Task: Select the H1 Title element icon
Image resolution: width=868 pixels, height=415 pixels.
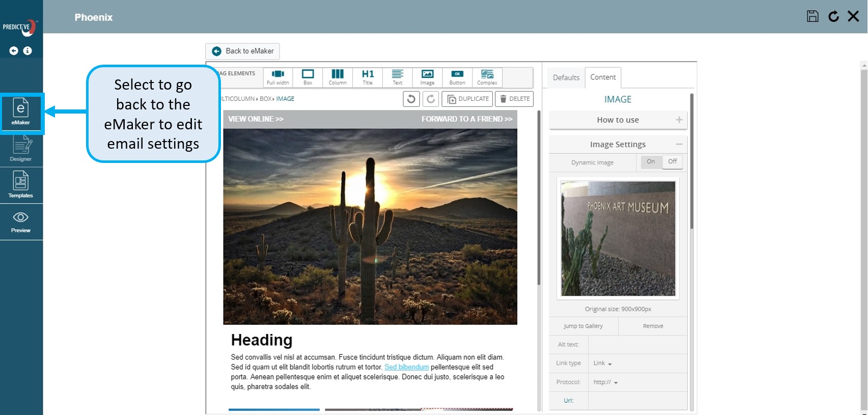Action: pos(368,77)
